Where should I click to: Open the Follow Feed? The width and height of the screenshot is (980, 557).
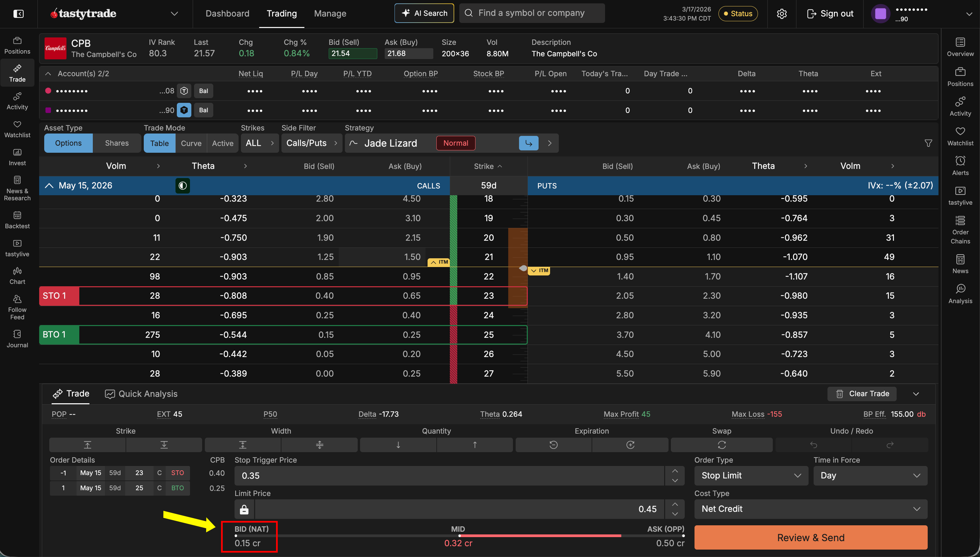pos(17,307)
